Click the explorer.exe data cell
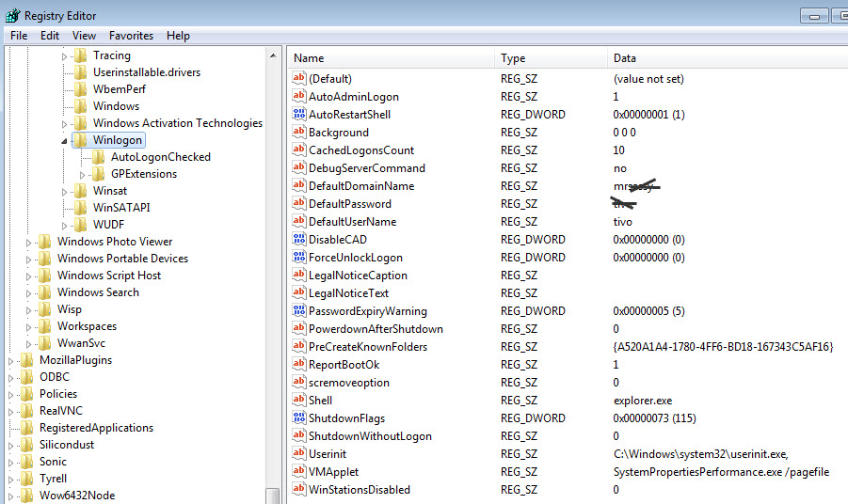Image resolution: width=848 pixels, height=504 pixels. 643,401
